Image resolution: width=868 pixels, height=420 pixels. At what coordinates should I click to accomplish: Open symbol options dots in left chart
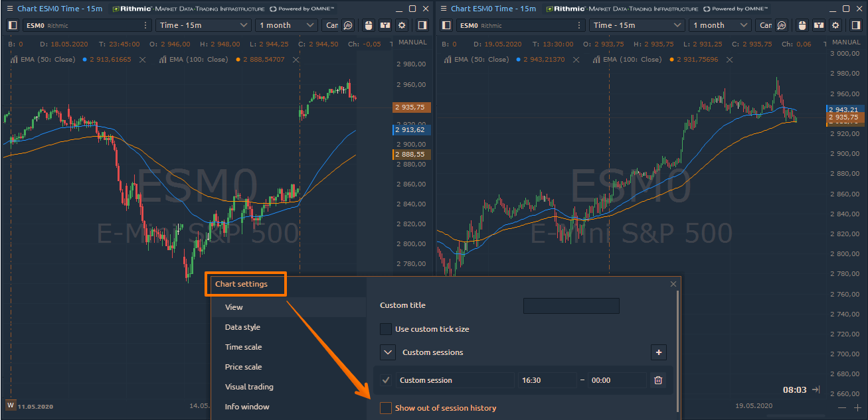(145, 25)
